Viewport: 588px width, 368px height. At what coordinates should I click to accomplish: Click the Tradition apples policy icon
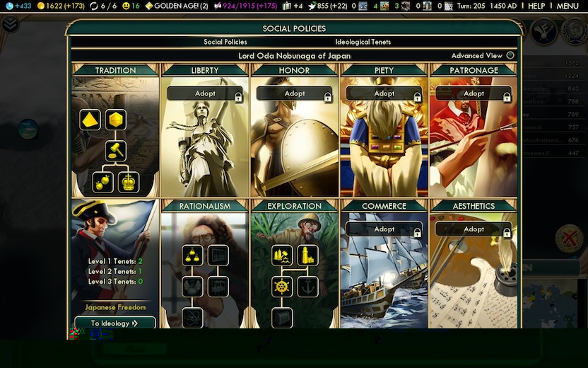[x=102, y=182]
